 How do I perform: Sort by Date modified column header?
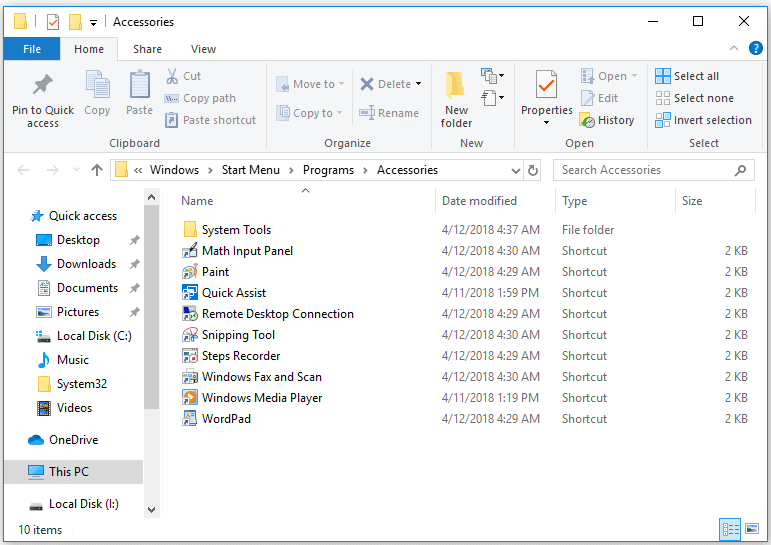click(x=495, y=201)
